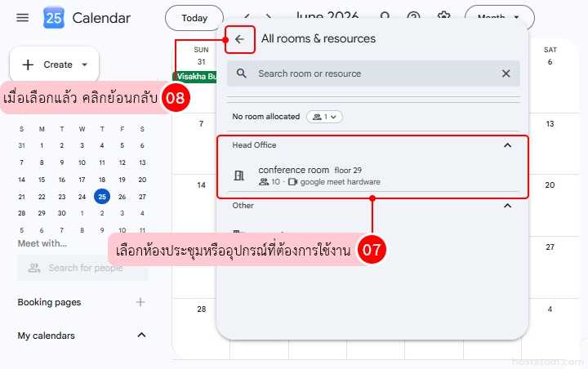The height and width of the screenshot is (369, 588).
Task: Click the google meet hardware camera icon
Action: click(293, 182)
